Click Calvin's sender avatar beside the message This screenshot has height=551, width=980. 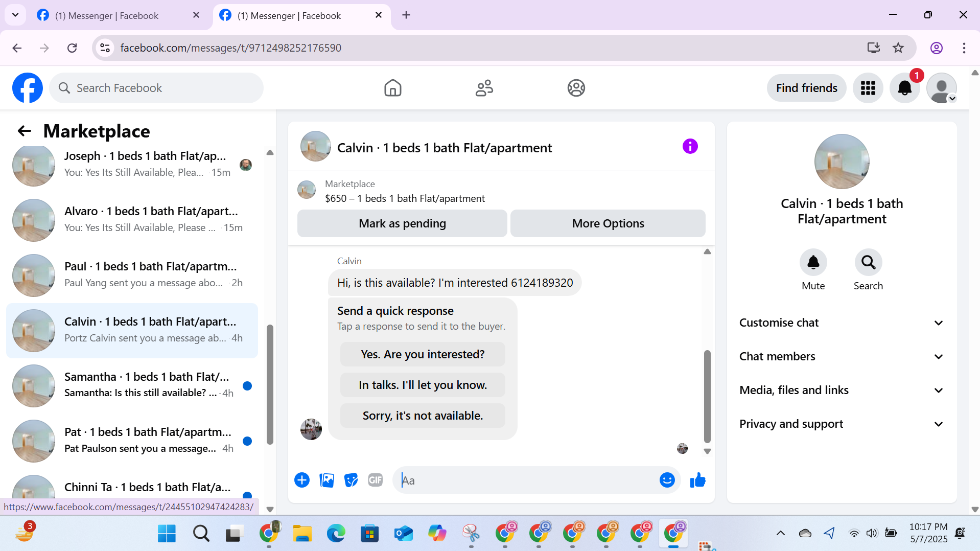(x=311, y=429)
